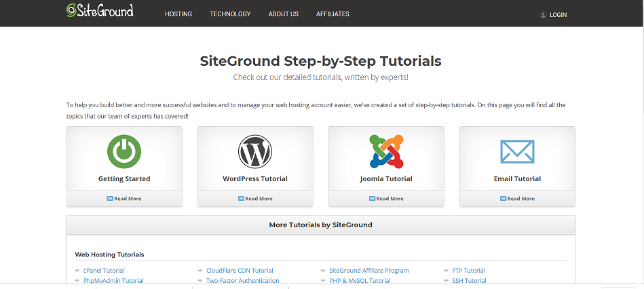Open the HOSTING menu
Image resolution: width=644 pixels, height=289 pixels.
[x=178, y=14]
